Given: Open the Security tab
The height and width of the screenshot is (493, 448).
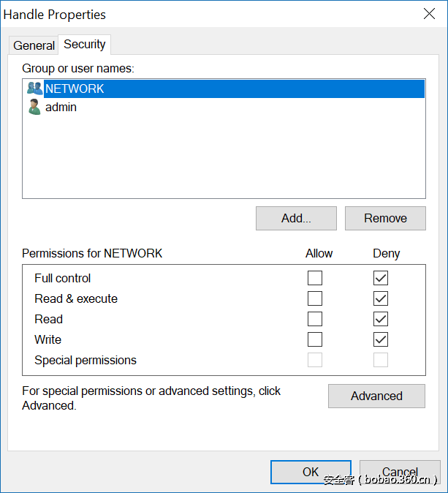Looking at the screenshot, I should point(85,44).
